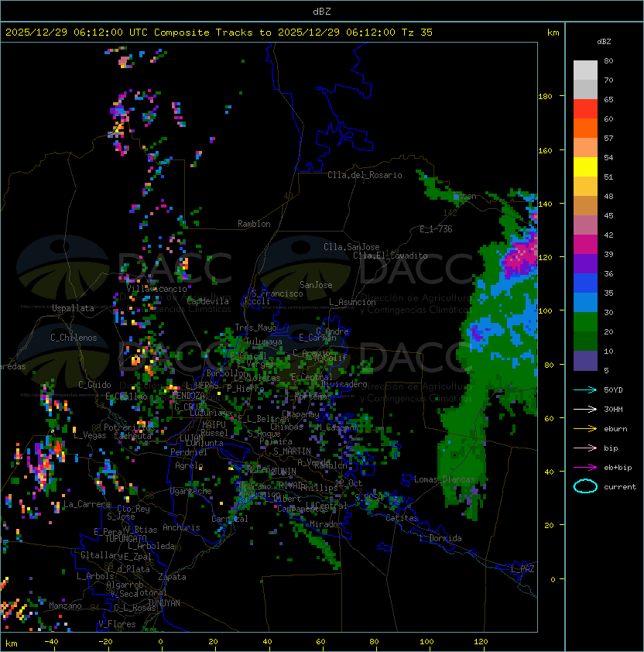The width and height of the screenshot is (644, 652).
Task: Pick the red swatch below 65
Action: point(585,109)
